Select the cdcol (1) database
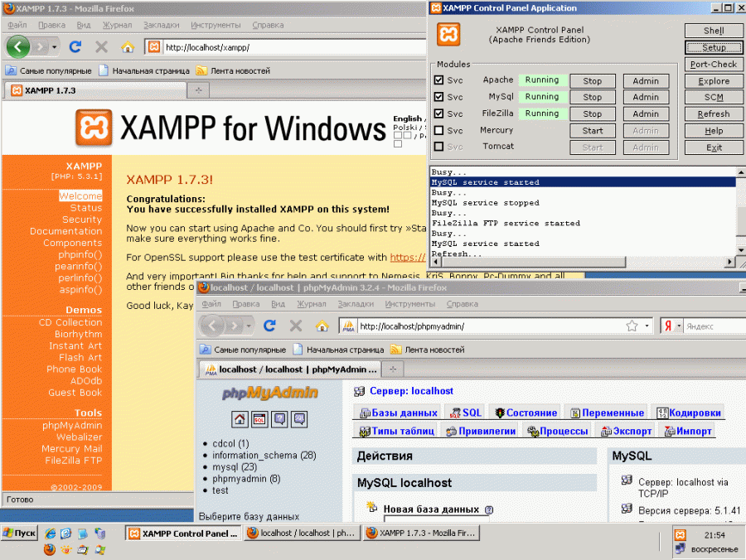Viewport: 746px width, 560px height. coord(230,443)
